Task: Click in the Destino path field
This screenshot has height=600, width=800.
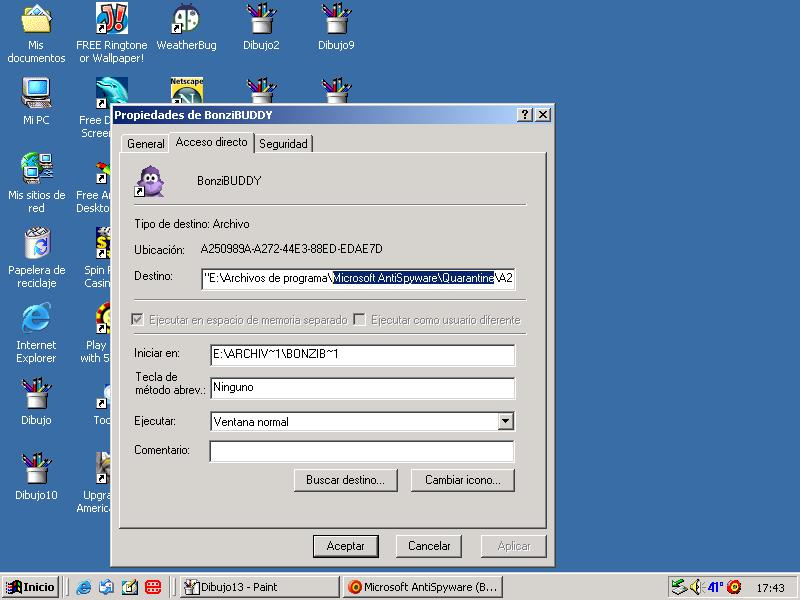Action: [358, 279]
